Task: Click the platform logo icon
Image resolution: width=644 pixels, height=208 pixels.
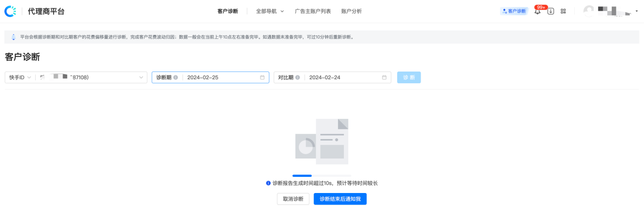Action: (x=11, y=11)
